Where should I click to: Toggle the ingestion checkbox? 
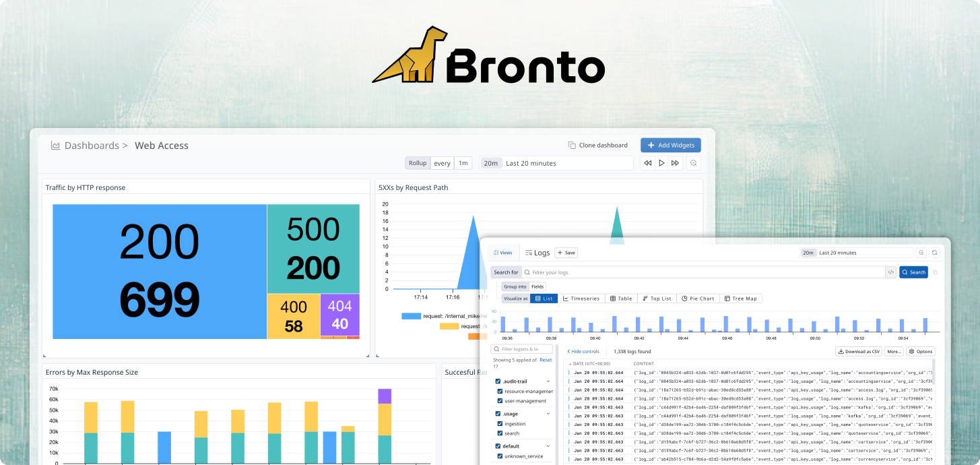500,424
